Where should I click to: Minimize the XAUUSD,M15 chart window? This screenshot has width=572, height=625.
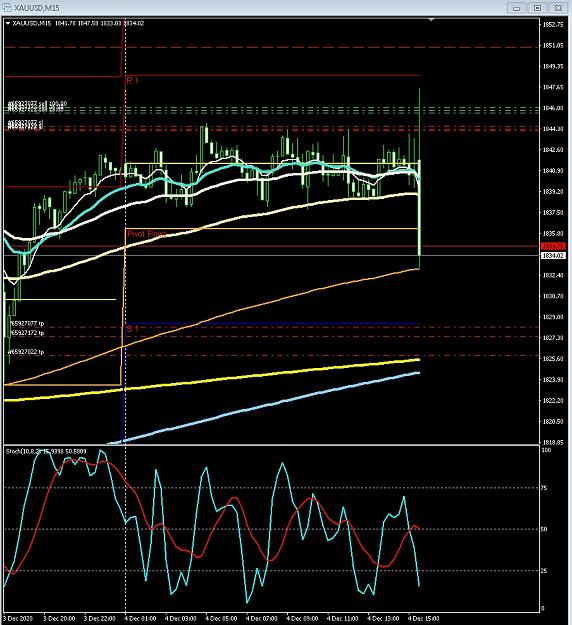tap(517, 8)
